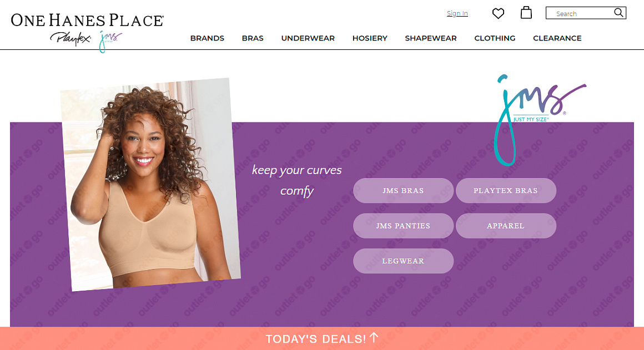Click the small JMS logo in header
Image resolution: width=644 pixels, height=350 pixels.
(x=110, y=41)
